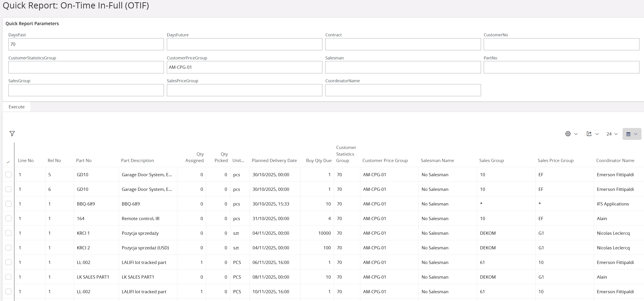Select the CustomerPriceGroup field showing AM-CPG-01

click(x=244, y=67)
